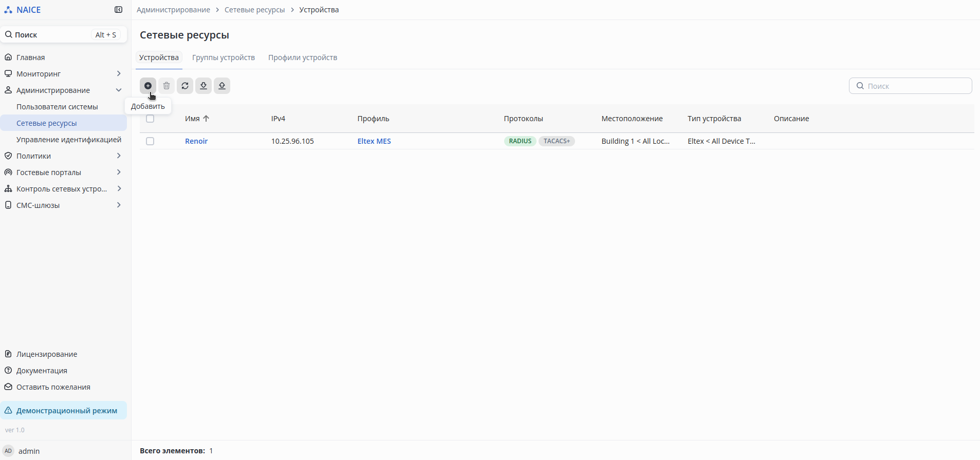Open the Renoir device link
This screenshot has height=460, width=980.
click(196, 141)
